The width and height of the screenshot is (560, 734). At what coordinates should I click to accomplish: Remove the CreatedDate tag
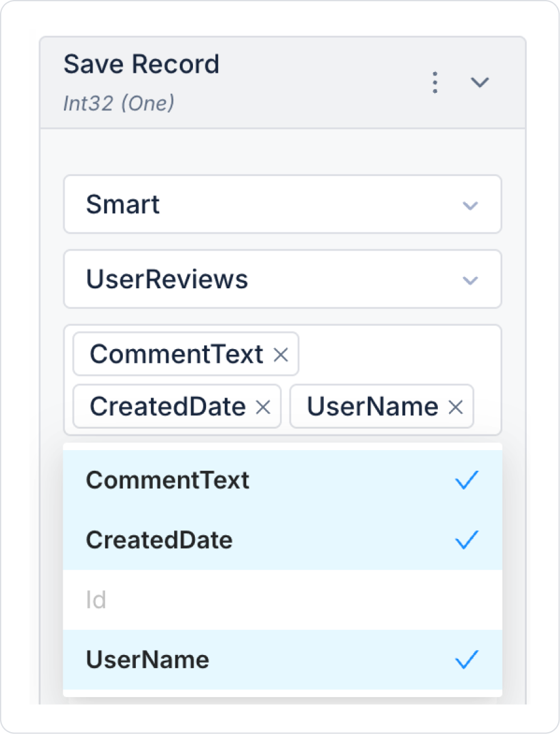click(264, 407)
